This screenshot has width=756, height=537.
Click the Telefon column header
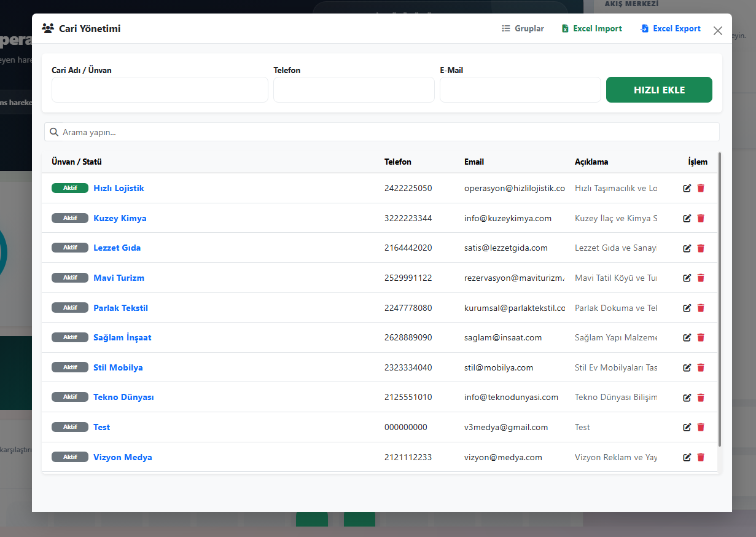pyautogui.click(x=398, y=162)
